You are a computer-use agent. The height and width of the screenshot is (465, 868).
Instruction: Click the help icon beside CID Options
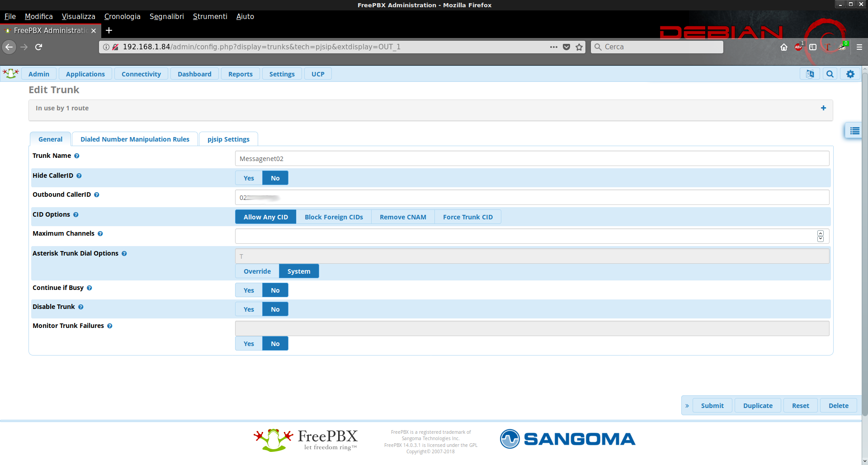tap(76, 215)
